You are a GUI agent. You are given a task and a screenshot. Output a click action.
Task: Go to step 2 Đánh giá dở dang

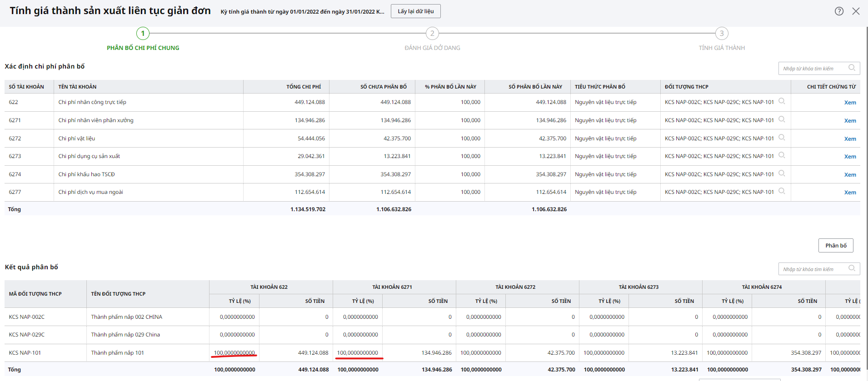tap(432, 34)
